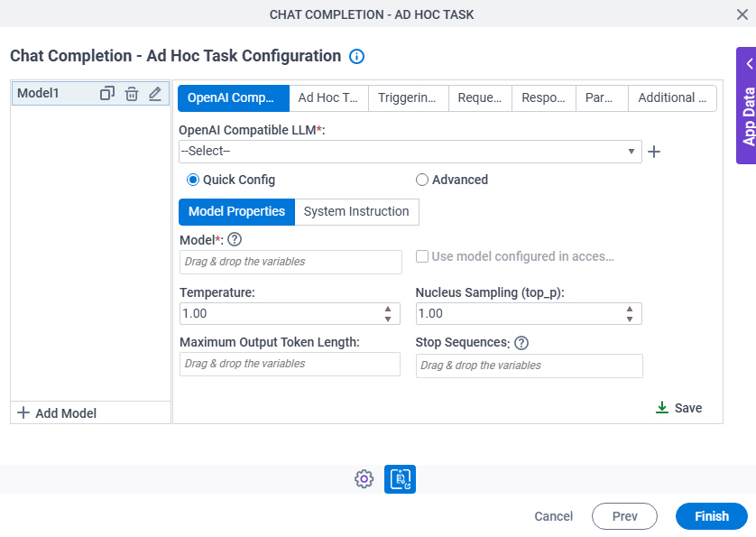Open the OpenAI Compatible LLM dropdown
The width and height of the screenshot is (756, 537).
point(410,152)
